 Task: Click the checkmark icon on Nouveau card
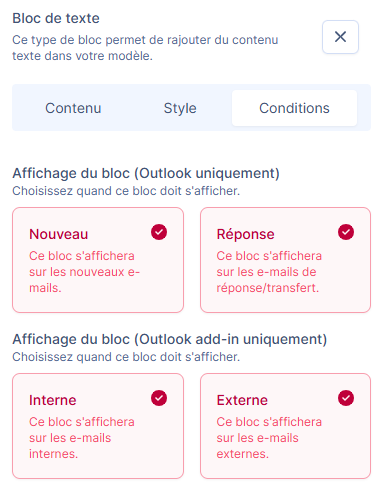[159, 232]
